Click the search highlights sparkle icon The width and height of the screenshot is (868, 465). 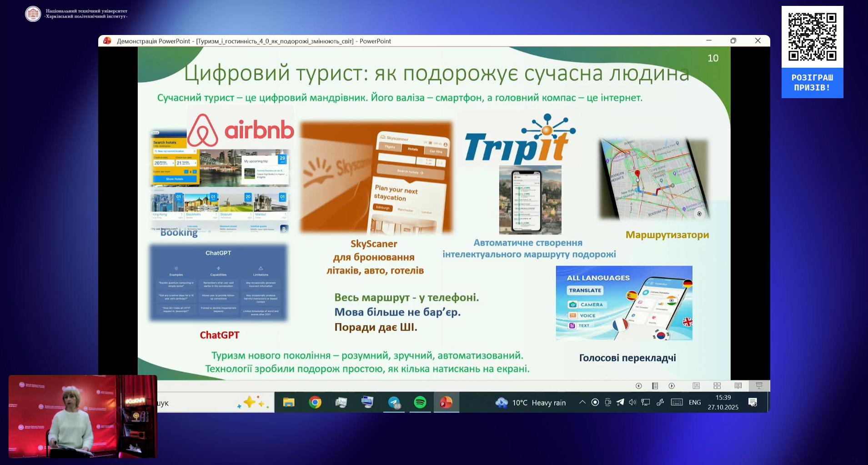pyautogui.click(x=252, y=402)
